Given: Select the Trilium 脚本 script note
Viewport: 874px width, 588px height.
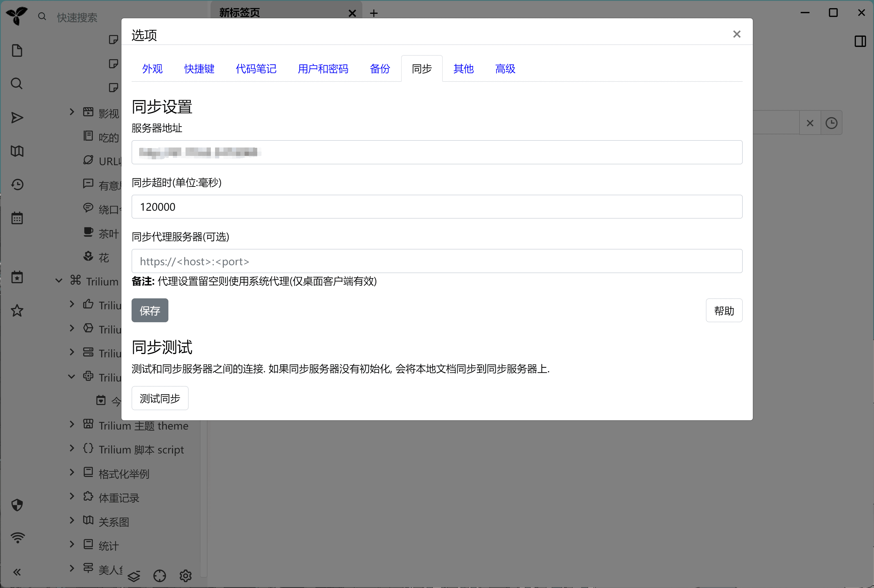Looking at the screenshot, I should pos(141,449).
